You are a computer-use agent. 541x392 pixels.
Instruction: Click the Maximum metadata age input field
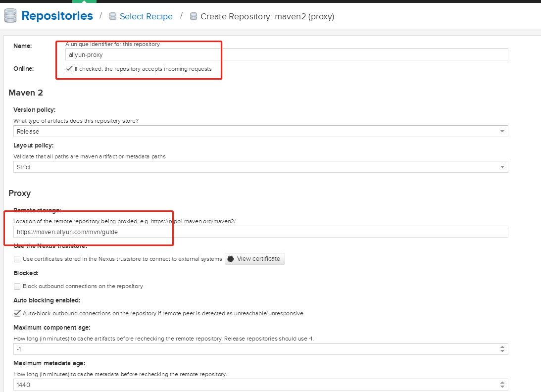[255, 385]
